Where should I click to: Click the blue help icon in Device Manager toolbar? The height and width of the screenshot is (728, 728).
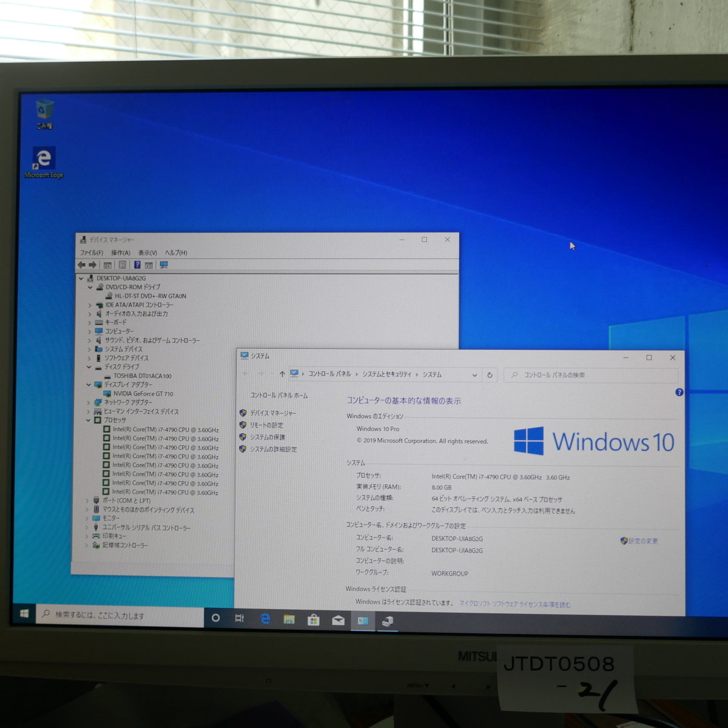tap(137, 265)
